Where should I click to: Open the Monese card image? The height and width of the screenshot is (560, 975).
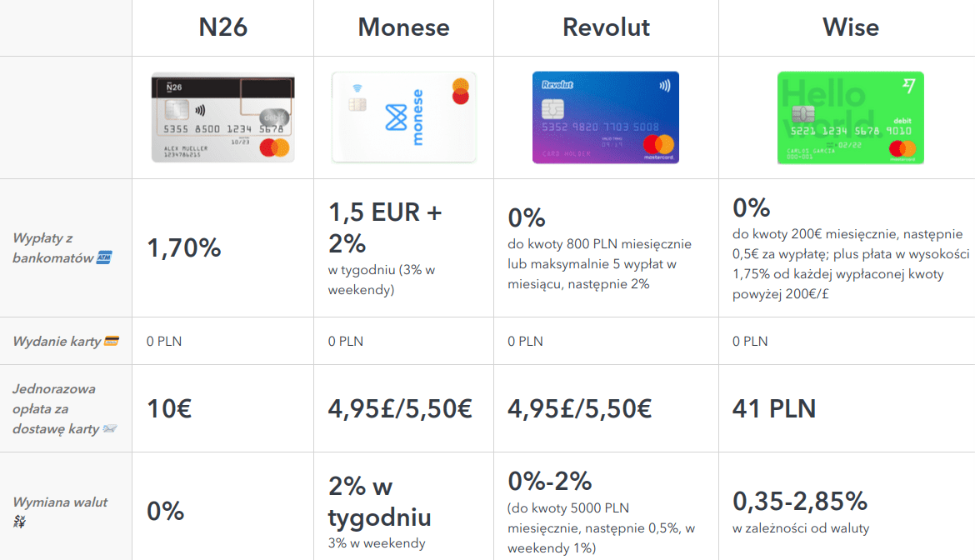pos(404,117)
